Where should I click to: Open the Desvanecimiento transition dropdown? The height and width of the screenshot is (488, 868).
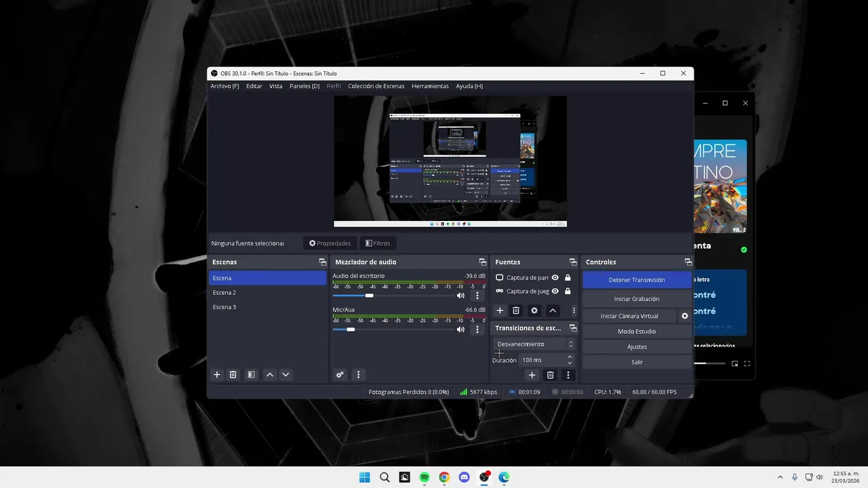[534, 344]
